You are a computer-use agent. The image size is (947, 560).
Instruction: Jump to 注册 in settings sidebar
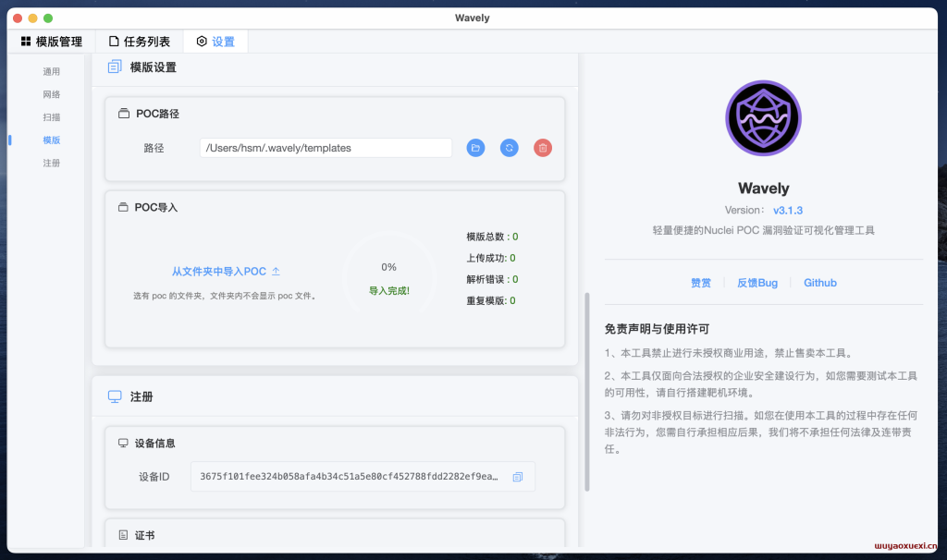(x=52, y=164)
